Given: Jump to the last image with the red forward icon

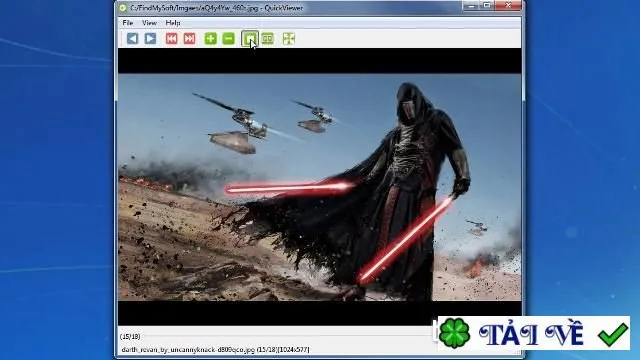Looking at the screenshot, I should [189, 39].
